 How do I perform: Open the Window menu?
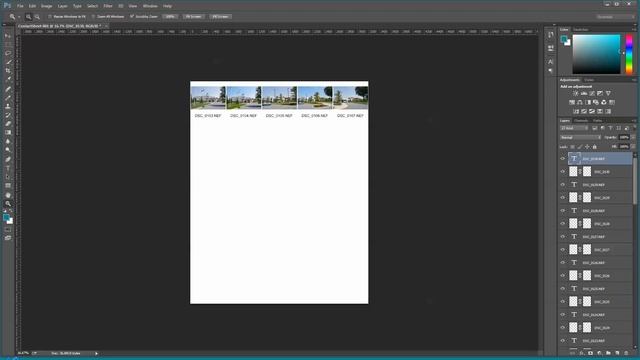pos(150,6)
